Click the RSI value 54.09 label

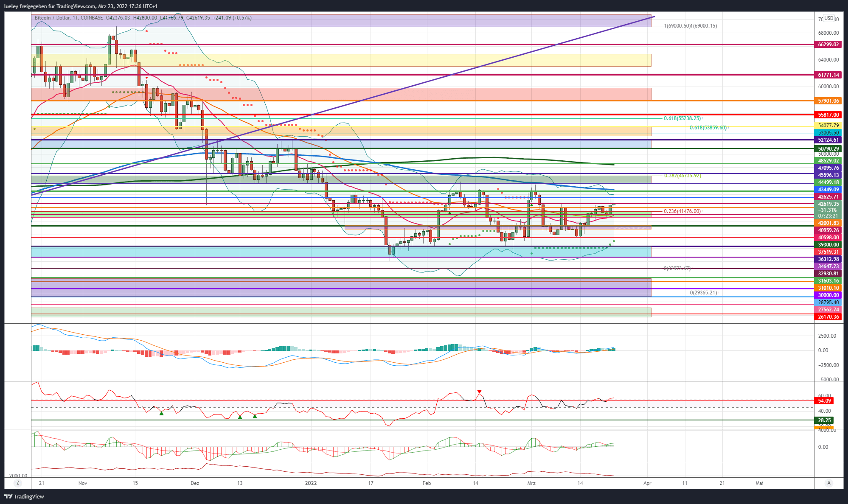point(824,401)
